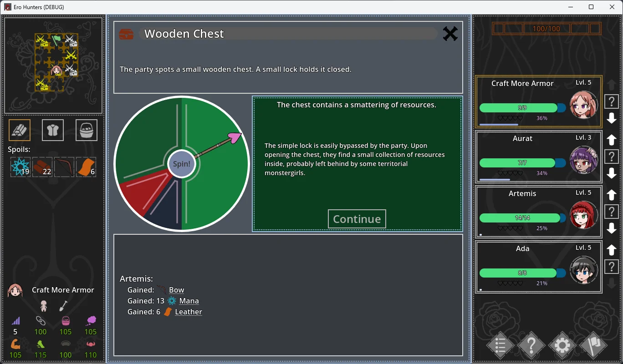Open the quest log list icon
Screen dimensions: 623x364
point(500,346)
